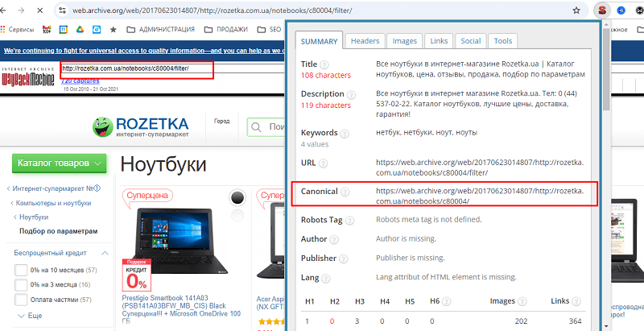Open site info icon in address bar
644x331 pixels.
[x=62, y=10]
